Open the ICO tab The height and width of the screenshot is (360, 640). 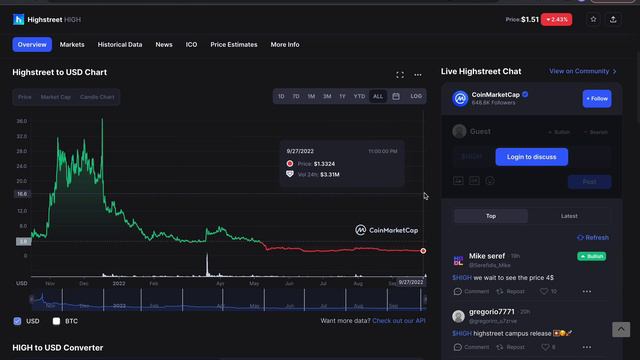click(x=191, y=44)
